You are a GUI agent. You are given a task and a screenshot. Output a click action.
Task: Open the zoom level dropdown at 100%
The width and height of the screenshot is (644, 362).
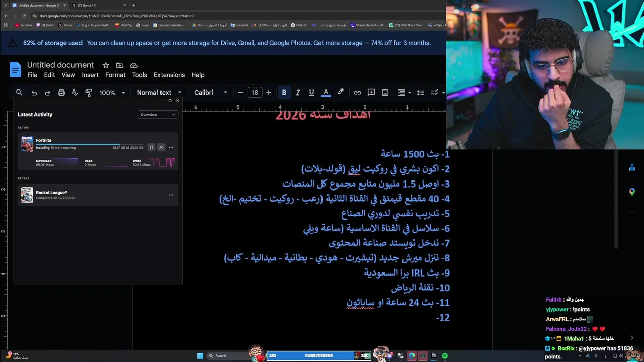112,93
